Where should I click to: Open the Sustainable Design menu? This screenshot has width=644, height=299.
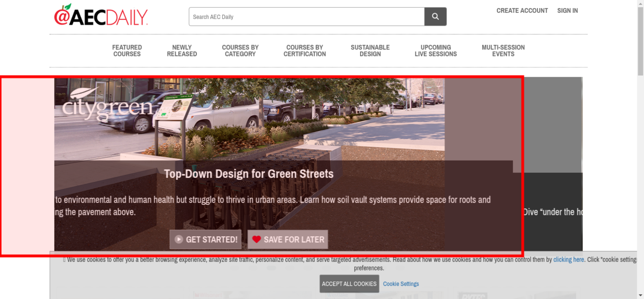click(x=370, y=51)
